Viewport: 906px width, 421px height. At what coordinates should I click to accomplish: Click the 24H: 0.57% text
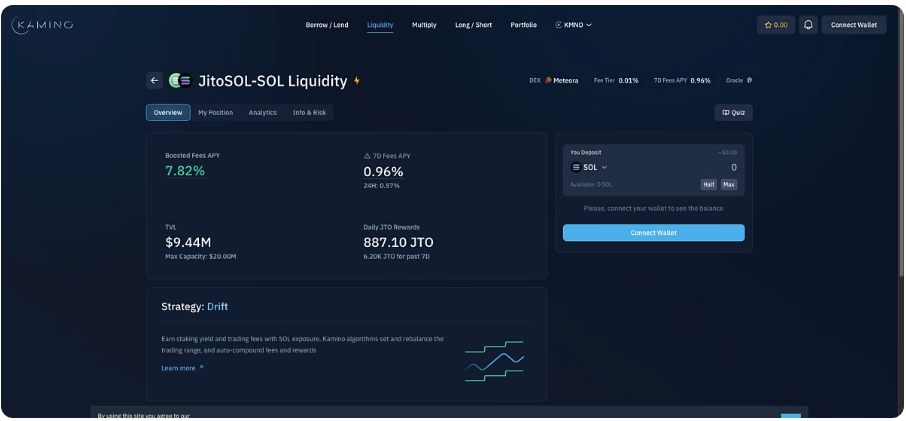click(x=381, y=185)
